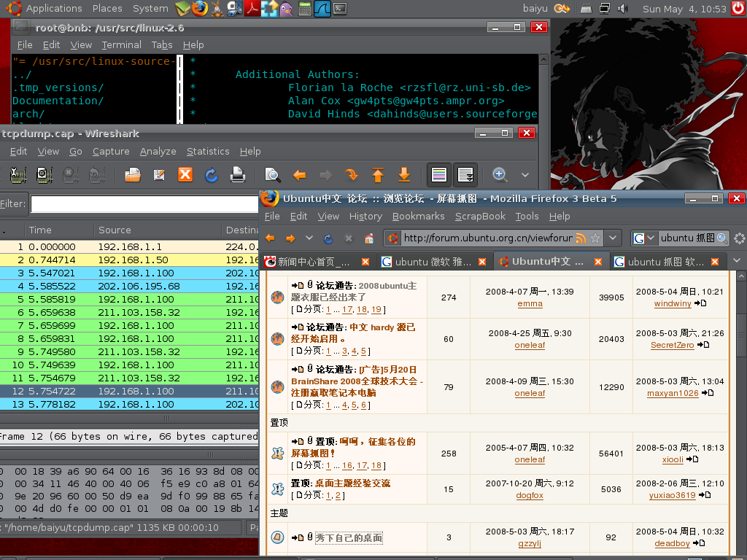Click the RSS feed icon in Firefox URL bar
Viewport: 747px width, 560px height.
[x=580, y=238]
